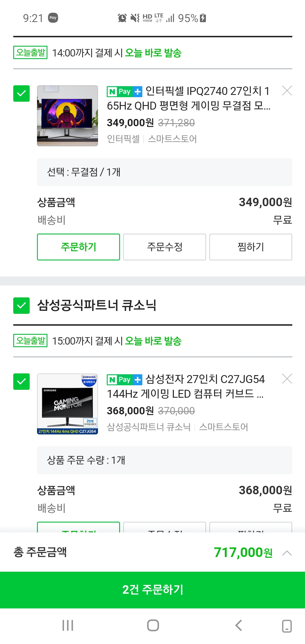This screenshot has height=644, width=305.
Task: Tap the Samsung Pay status bar icon
Action: 53,18
